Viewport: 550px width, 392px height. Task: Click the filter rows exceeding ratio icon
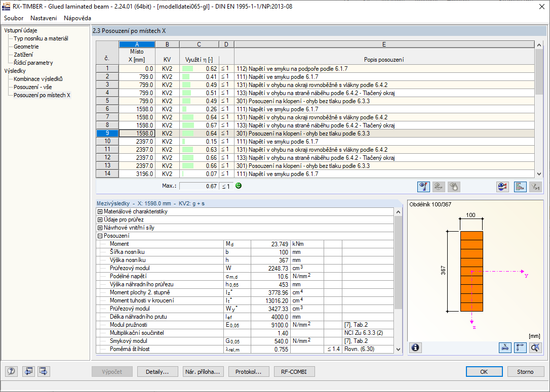535,187
